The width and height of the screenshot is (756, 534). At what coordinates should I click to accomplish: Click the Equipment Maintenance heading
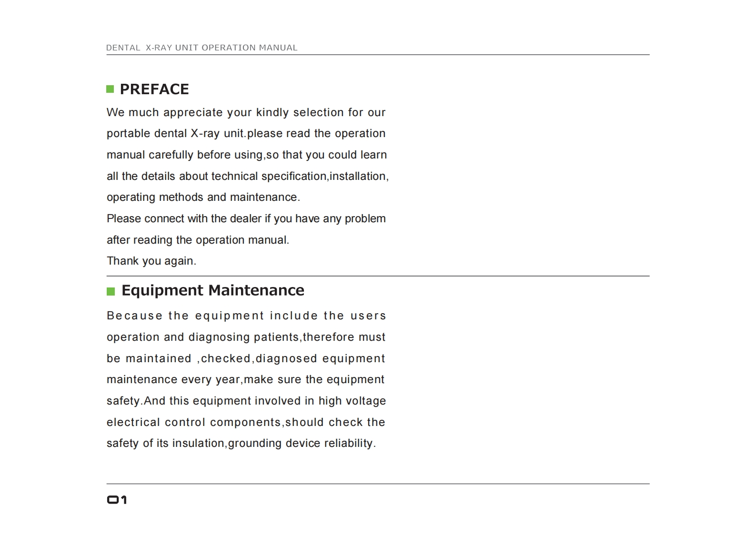coord(212,290)
